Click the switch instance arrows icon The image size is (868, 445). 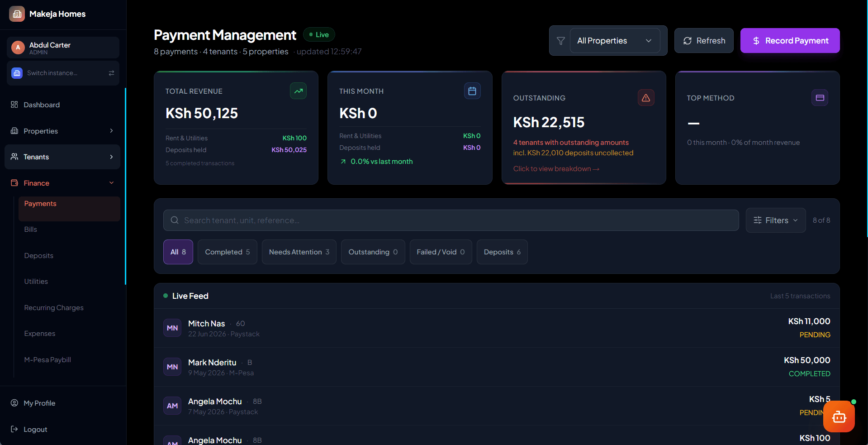(x=111, y=73)
